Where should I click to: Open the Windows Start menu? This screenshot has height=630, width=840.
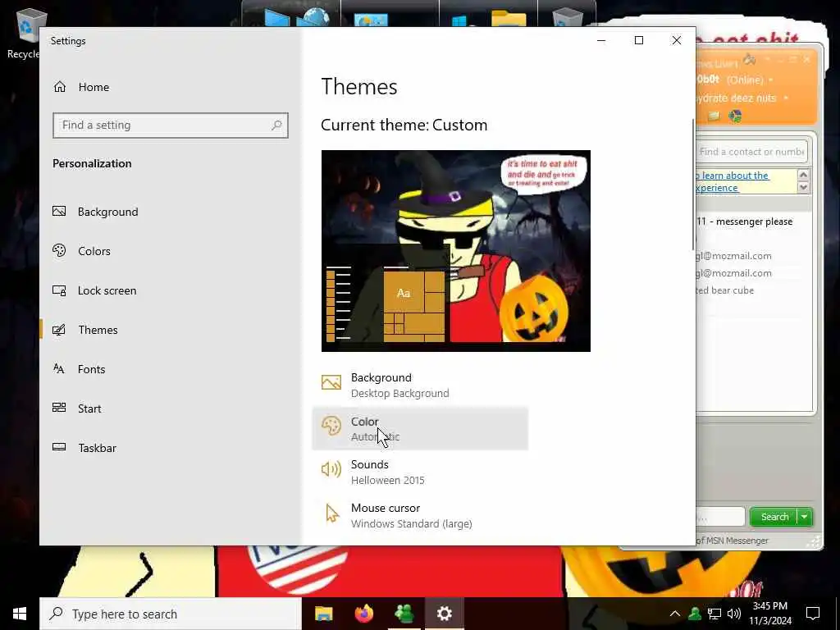(20, 614)
